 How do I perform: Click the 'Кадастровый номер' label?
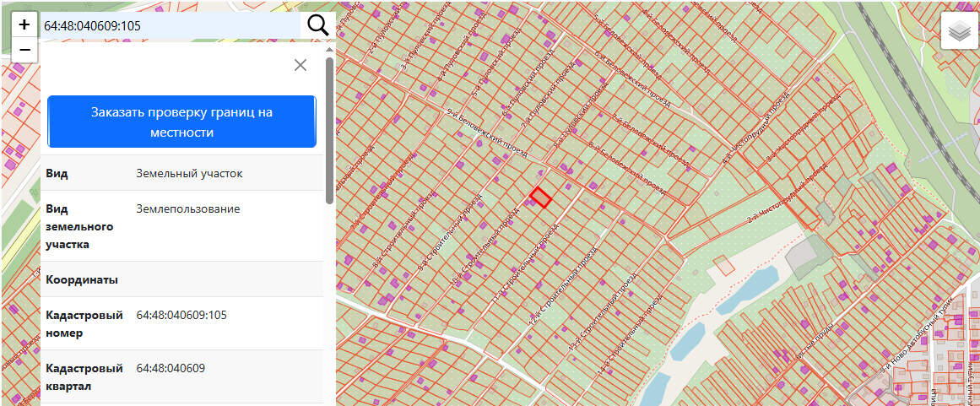(x=84, y=324)
